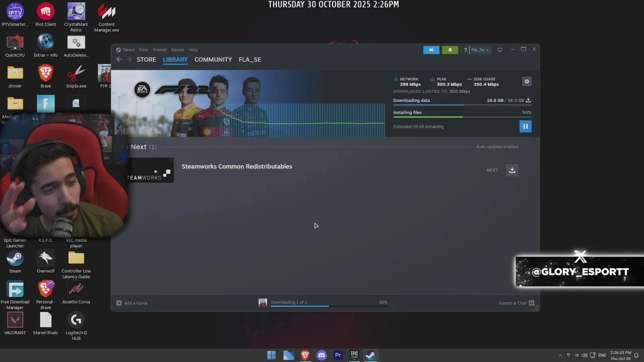Click the NEXT label for Steamworks
This screenshot has height=362, width=644.
492,170
